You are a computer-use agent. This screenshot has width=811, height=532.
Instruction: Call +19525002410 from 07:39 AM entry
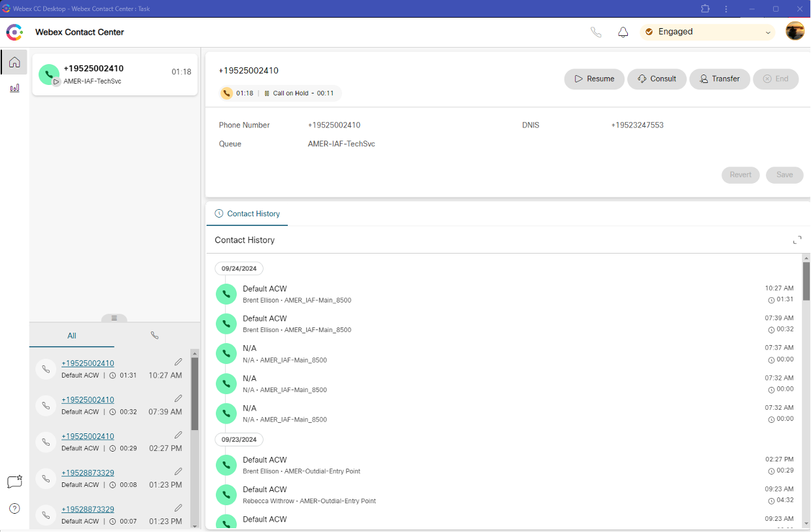88,400
